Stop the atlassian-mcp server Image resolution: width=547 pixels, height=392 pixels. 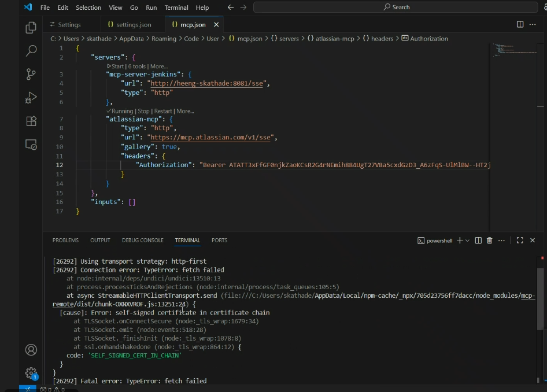coord(143,111)
